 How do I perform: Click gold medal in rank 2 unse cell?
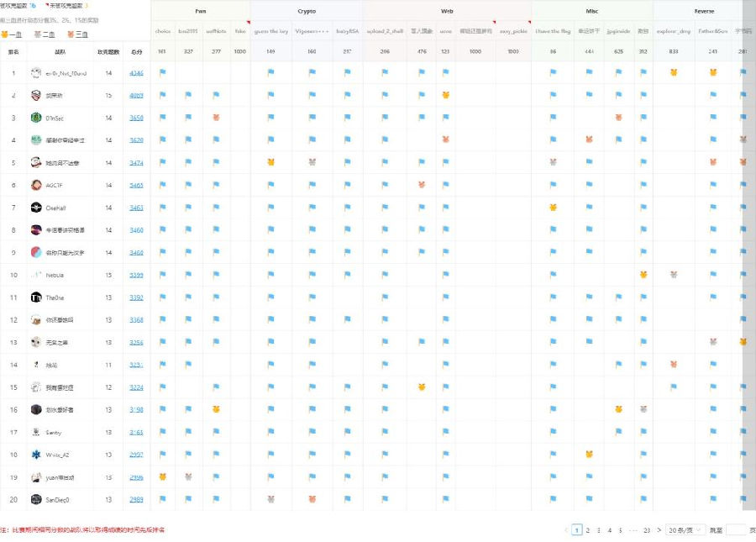pos(445,95)
